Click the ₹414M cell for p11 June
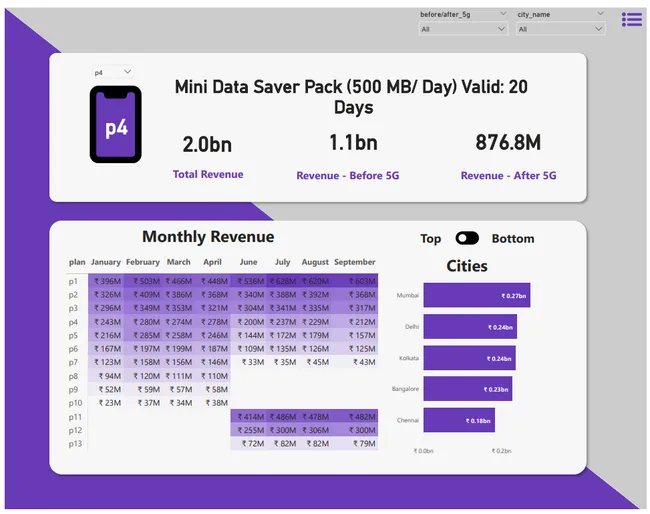 pos(251,417)
